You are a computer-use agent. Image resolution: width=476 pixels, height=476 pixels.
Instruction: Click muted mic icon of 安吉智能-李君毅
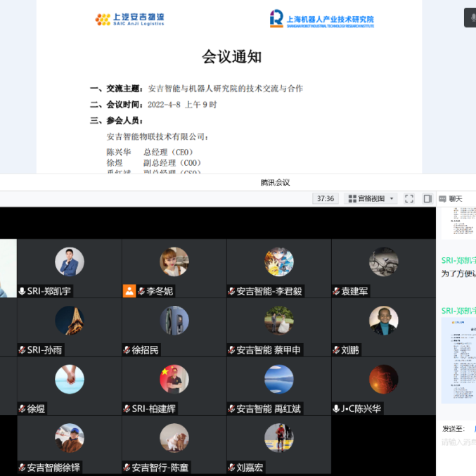tap(231, 291)
